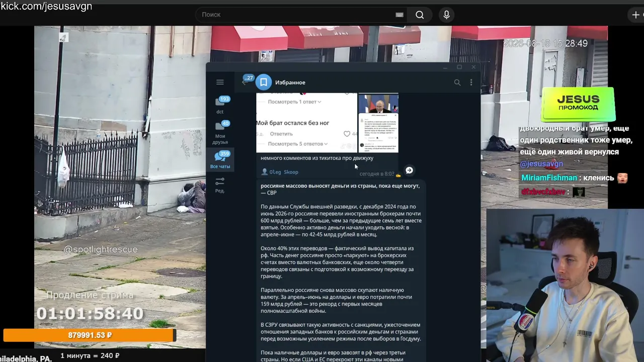Viewport: 644px width, 362px height.
Task: Open the Ред. folder edit settings
Action: 220,185
